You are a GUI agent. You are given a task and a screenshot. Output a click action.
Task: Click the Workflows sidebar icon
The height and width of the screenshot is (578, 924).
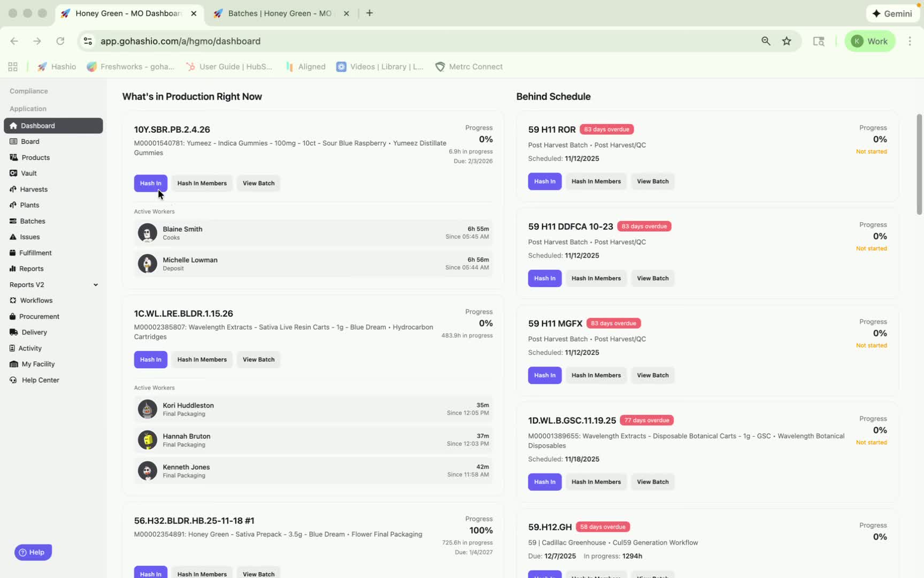coord(13,301)
